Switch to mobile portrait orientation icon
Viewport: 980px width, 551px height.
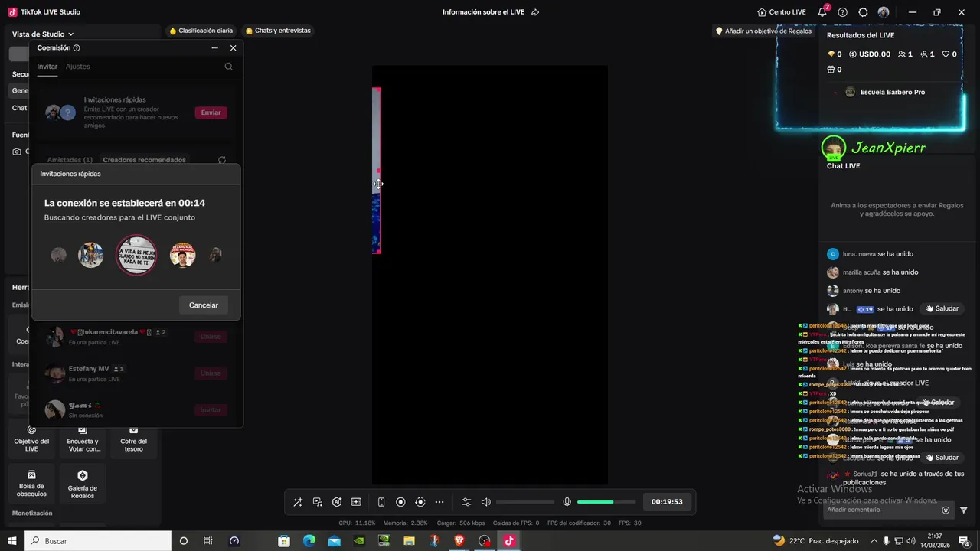[381, 502]
